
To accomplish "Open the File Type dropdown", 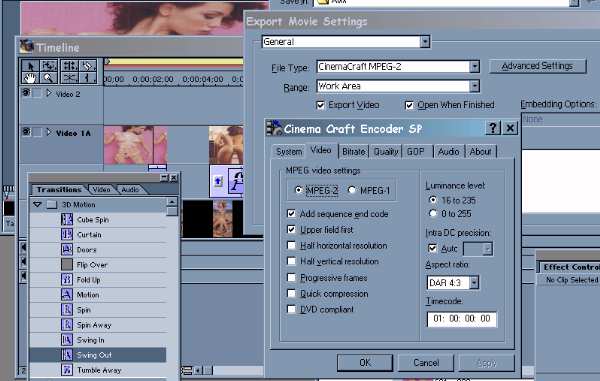I will (474, 67).
